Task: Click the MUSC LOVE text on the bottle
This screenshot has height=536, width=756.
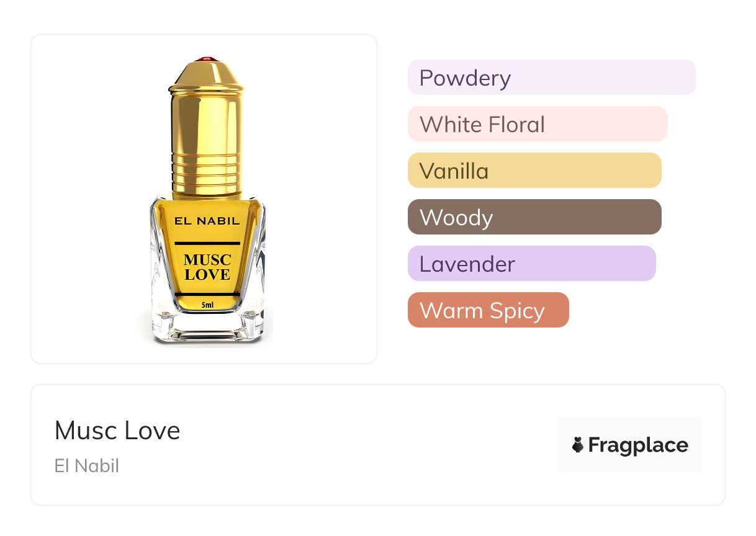Action: [x=207, y=267]
